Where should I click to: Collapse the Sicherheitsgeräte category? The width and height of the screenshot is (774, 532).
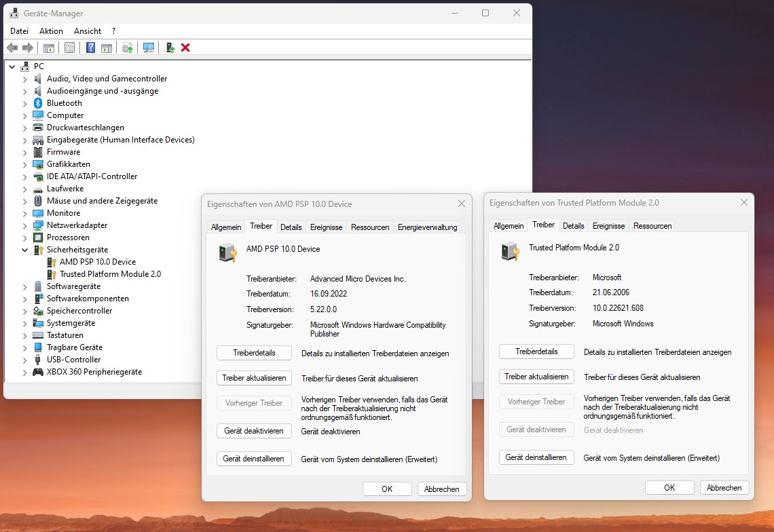tap(24, 250)
